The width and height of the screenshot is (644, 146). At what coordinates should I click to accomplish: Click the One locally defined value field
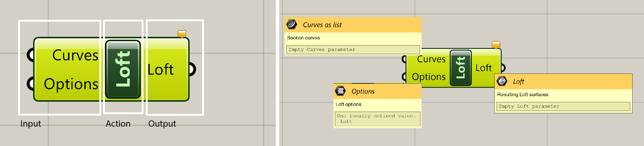[377, 118]
